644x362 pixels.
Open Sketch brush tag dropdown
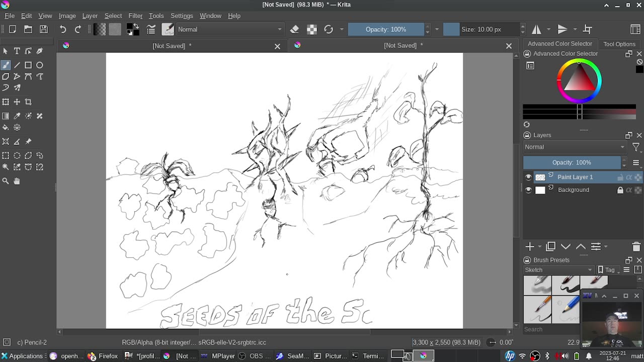(558, 270)
